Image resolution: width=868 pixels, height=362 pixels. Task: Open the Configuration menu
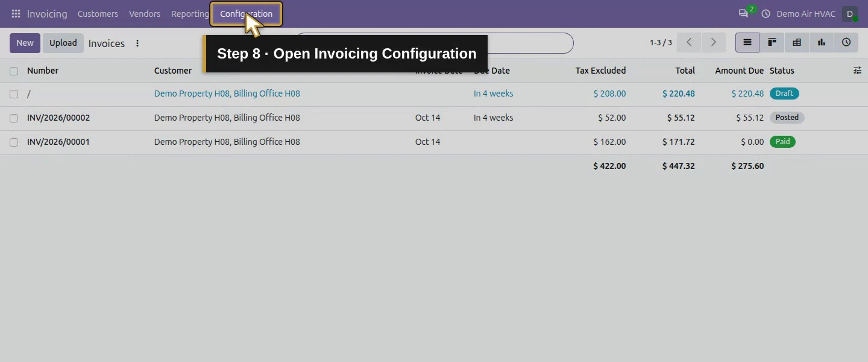246,14
